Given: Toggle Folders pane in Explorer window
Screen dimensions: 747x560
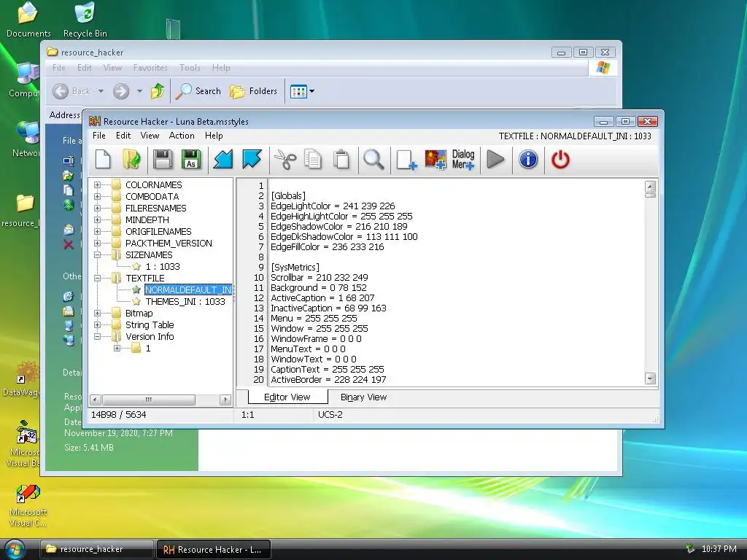Looking at the screenshot, I should [253, 91].
